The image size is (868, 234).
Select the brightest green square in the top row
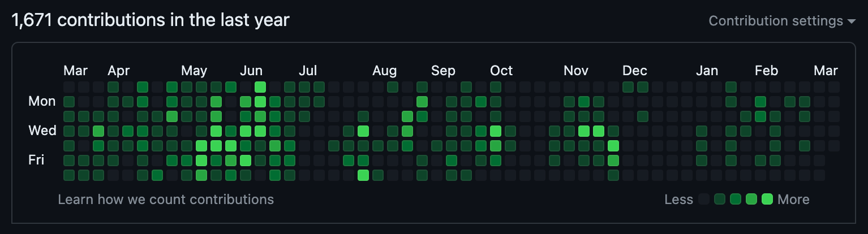click(260, 86)
